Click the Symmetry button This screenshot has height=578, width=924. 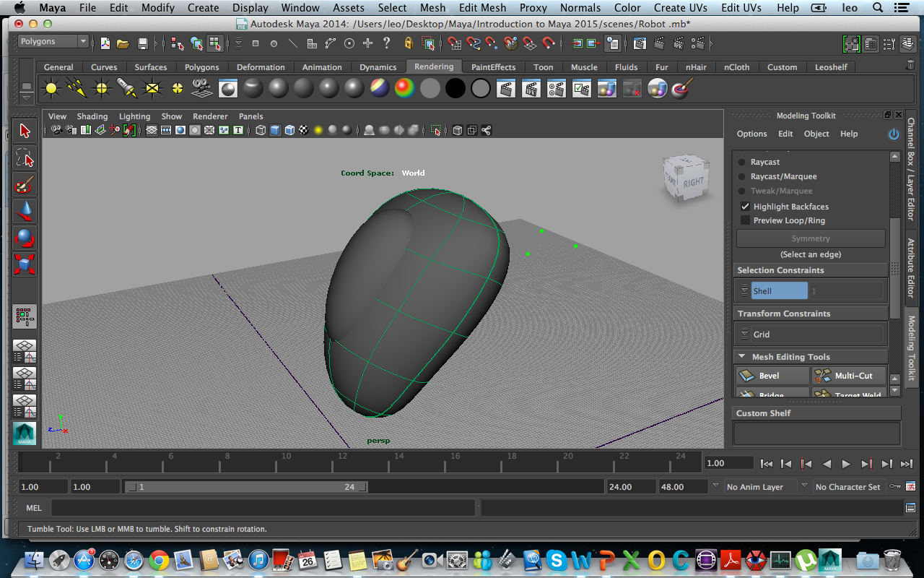coord(811,238)
